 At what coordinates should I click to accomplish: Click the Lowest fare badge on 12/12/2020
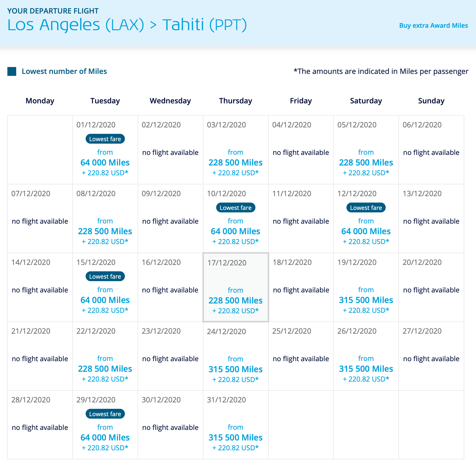tap(366, 207)
